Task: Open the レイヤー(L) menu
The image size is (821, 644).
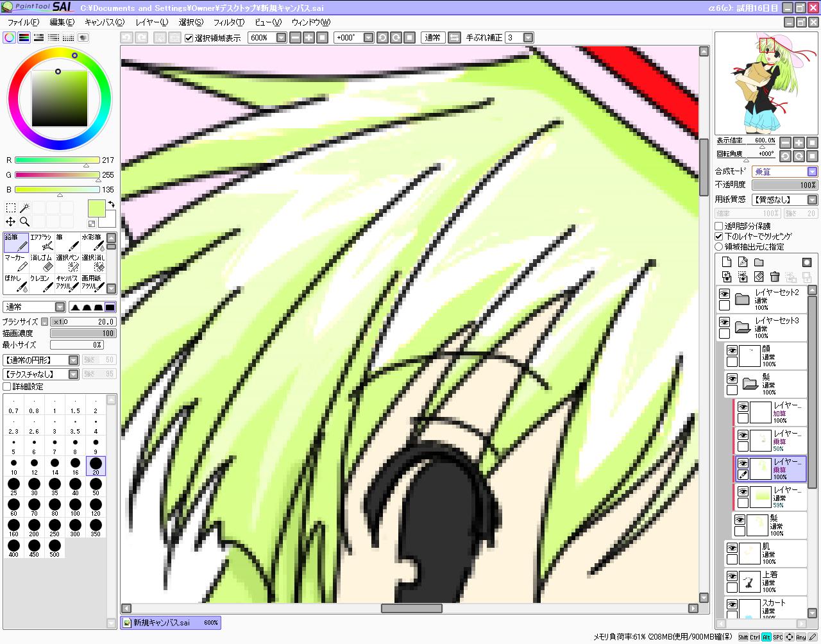Action: click(x=152, y=22)
